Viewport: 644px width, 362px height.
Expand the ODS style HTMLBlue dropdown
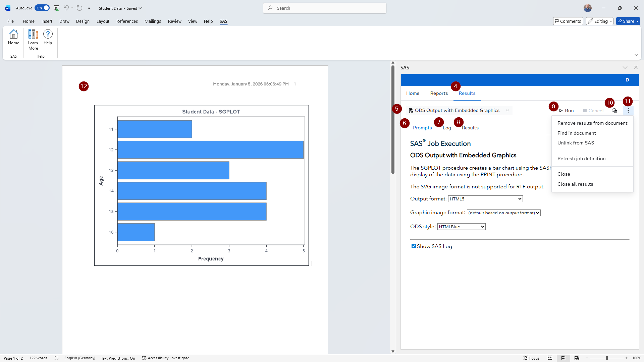coord(461,227)
